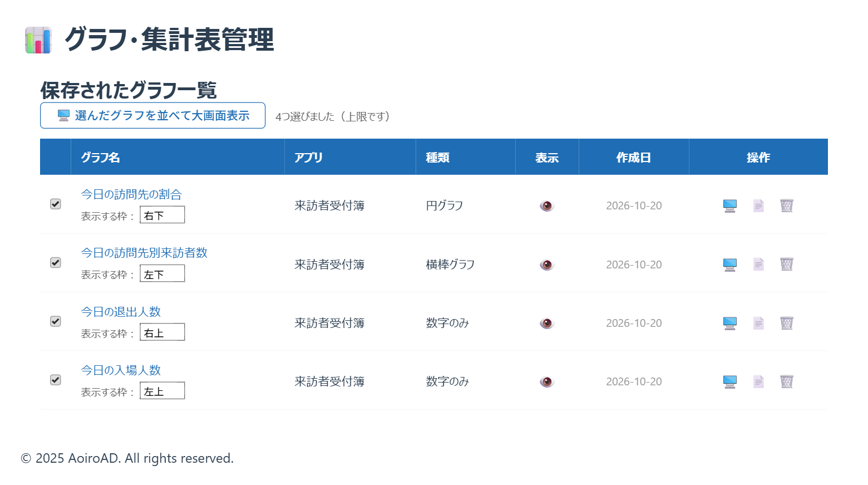868x485 pixels.
Task: Toggle eye visibility for 今日の訪問先別来訪者数
Action: [547, 264]
